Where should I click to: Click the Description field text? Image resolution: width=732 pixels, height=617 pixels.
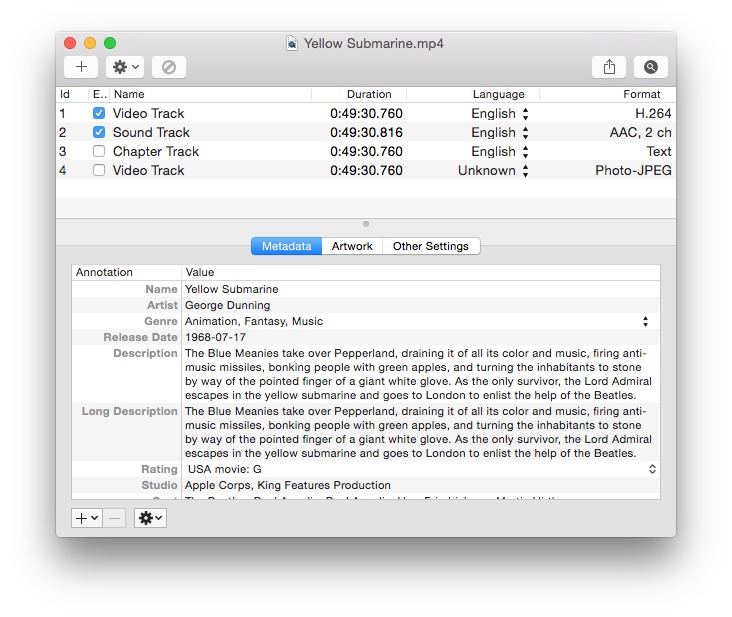point(418,374)
